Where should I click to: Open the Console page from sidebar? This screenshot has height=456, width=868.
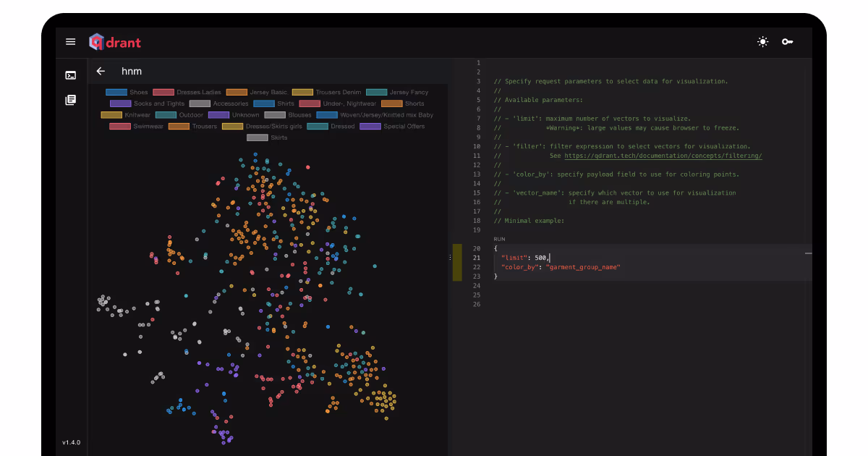(70, 75)
